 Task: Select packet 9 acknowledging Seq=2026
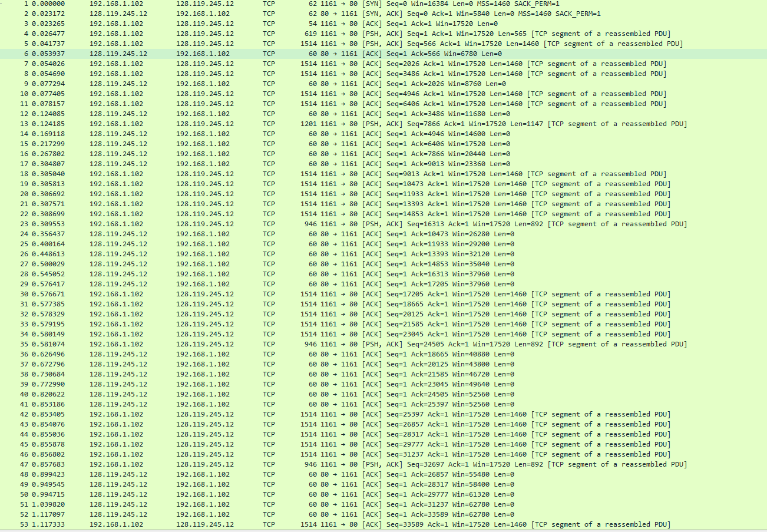(236, 84)
